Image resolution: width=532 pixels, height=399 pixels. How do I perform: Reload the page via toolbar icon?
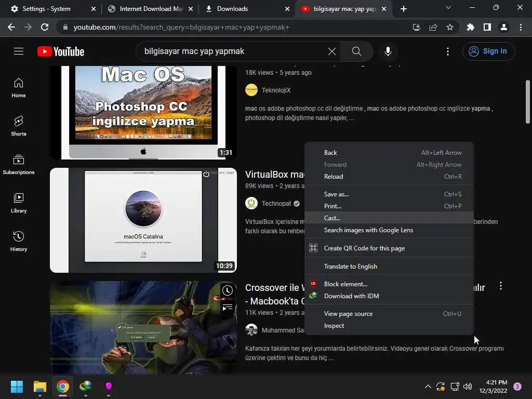45,27
